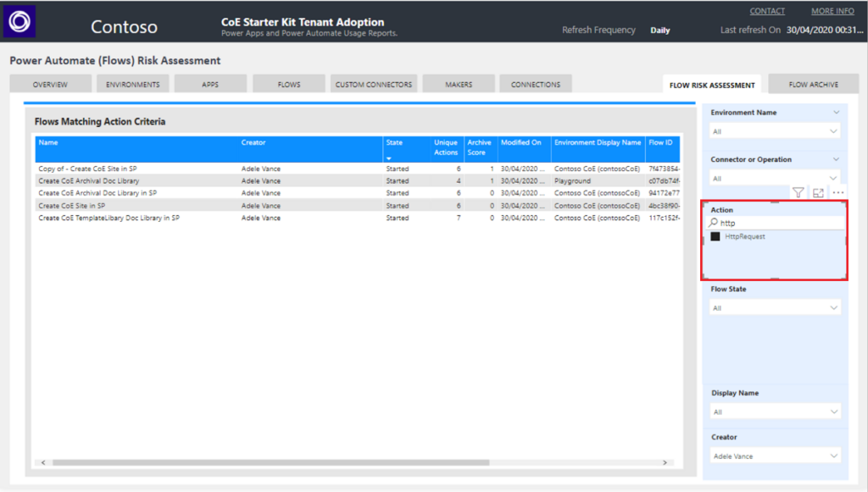Open the Custom Connectors tab
Image resolution: width=868 pixels, height=492 pixels.
(x=373, y=85)
